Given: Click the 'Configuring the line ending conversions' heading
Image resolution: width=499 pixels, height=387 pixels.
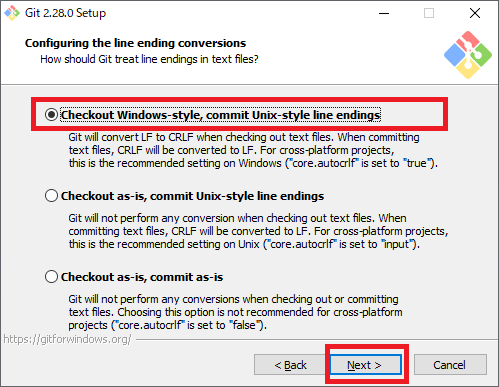Looking at the screenshot, I should (135, 43).
